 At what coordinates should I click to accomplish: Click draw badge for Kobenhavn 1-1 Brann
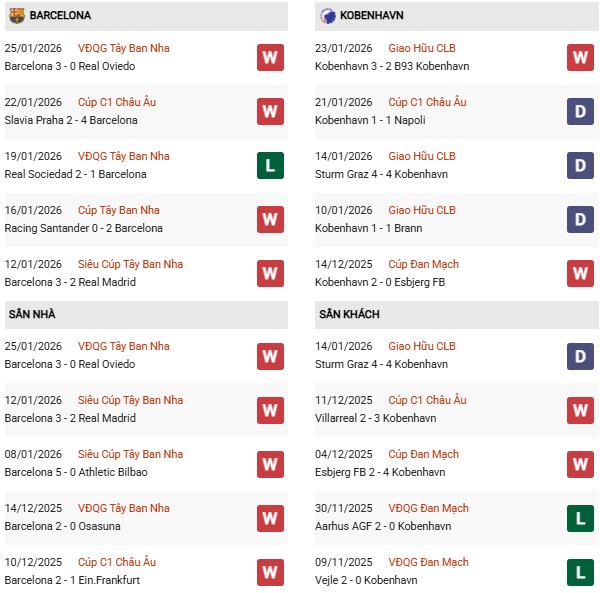click(x=580, y=219)
